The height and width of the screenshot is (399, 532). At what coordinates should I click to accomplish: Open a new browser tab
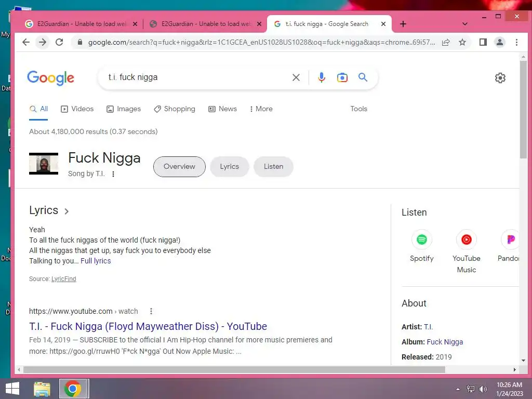403,24
